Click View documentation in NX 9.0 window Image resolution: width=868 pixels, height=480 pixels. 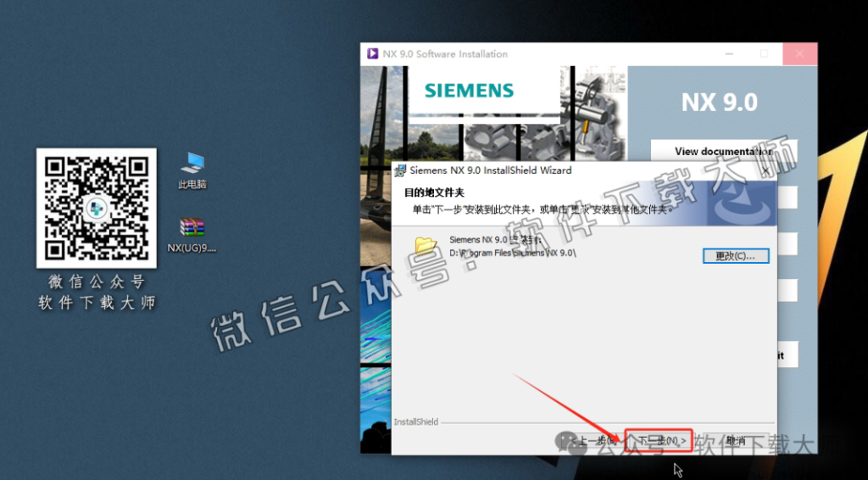pos(724,151)
